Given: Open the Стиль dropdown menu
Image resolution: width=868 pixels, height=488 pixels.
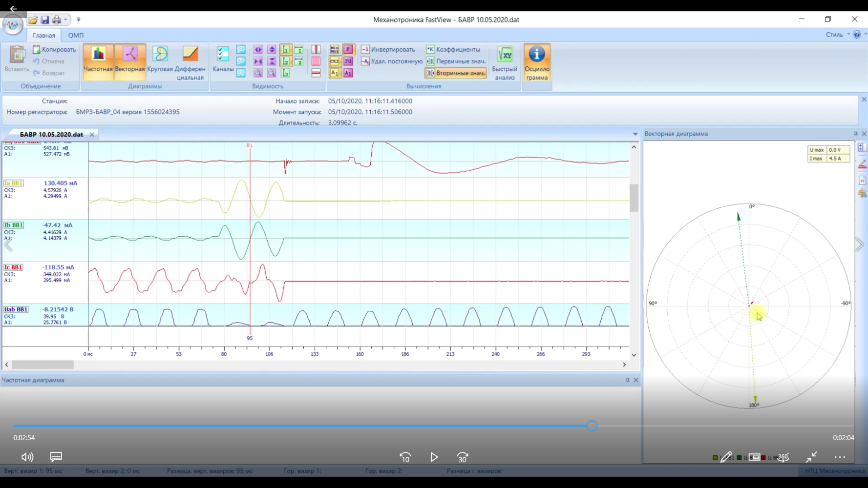Looking at the screenshot, I should coord(837,35).
